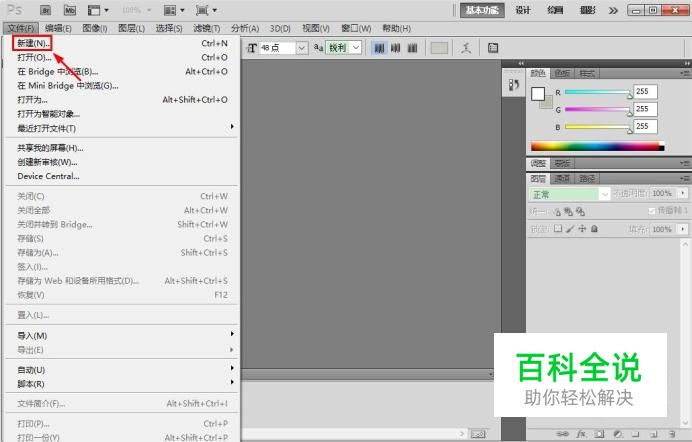Open the 选择(S) menu
Image resolution: width=692 pixels, height=442 pixels.
[169, 28]
